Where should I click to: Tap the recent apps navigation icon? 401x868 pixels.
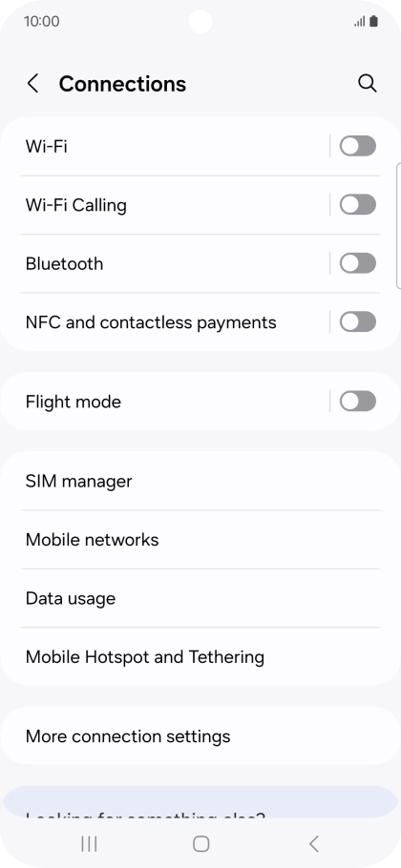pos(89,843)
